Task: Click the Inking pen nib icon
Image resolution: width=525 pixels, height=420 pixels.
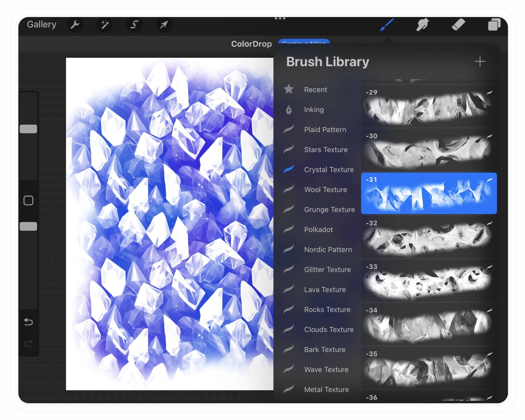Action: pos(289,109)
